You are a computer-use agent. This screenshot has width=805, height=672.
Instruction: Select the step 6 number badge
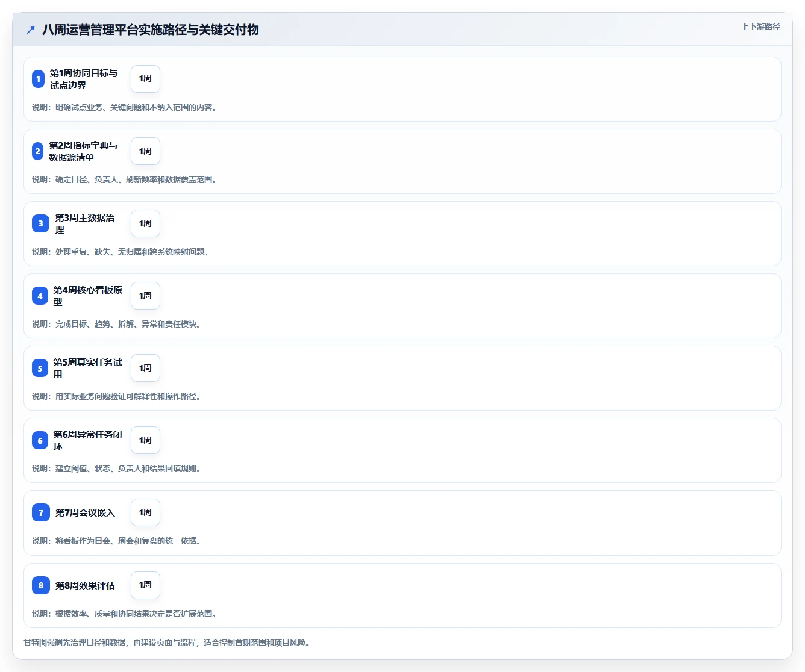click(x=40, y=440)
